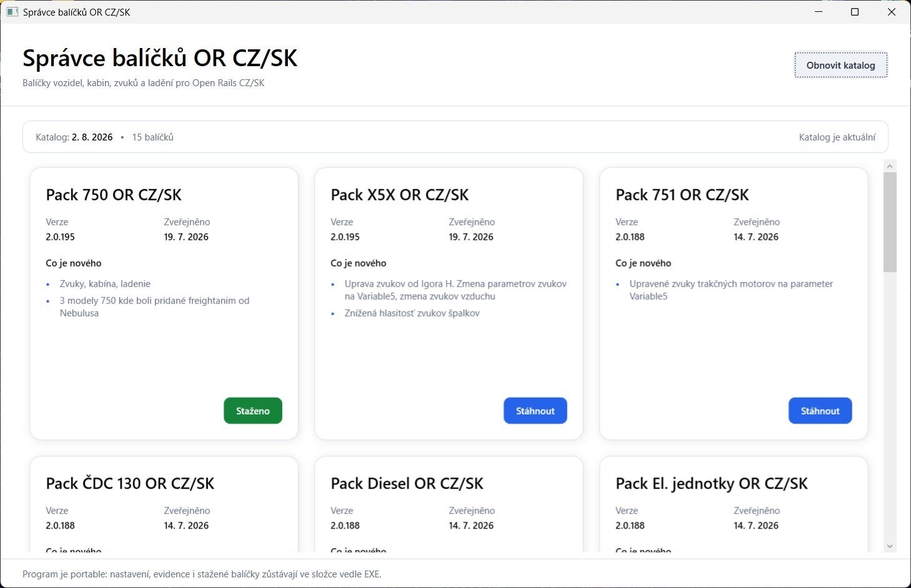Download Pack 751 via Stáhnout button
911x588 pixels.
click(820, 411)
